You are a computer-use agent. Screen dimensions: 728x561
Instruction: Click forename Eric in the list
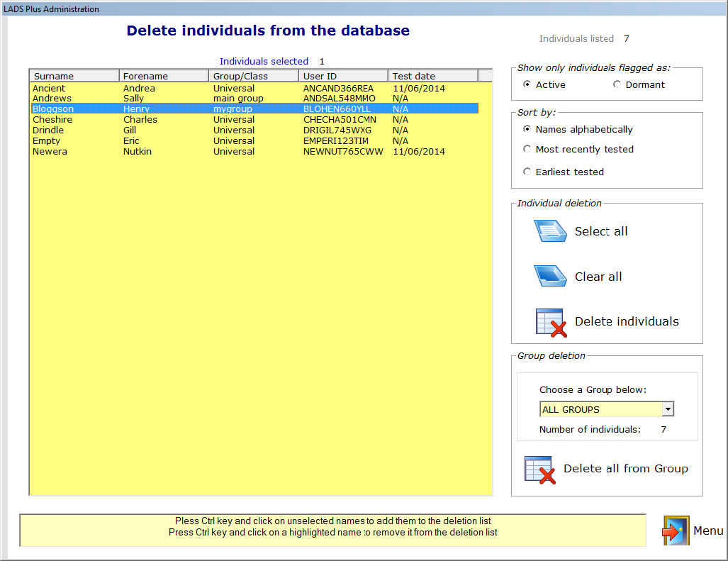click(x=131, y=140)
